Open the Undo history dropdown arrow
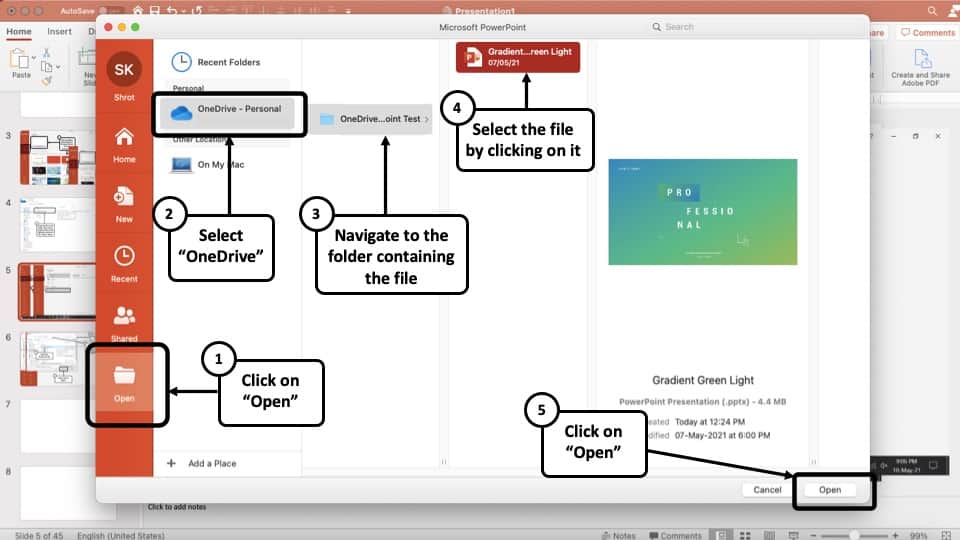The height and width of the screenshot is (540, 960). click(184, 11)
